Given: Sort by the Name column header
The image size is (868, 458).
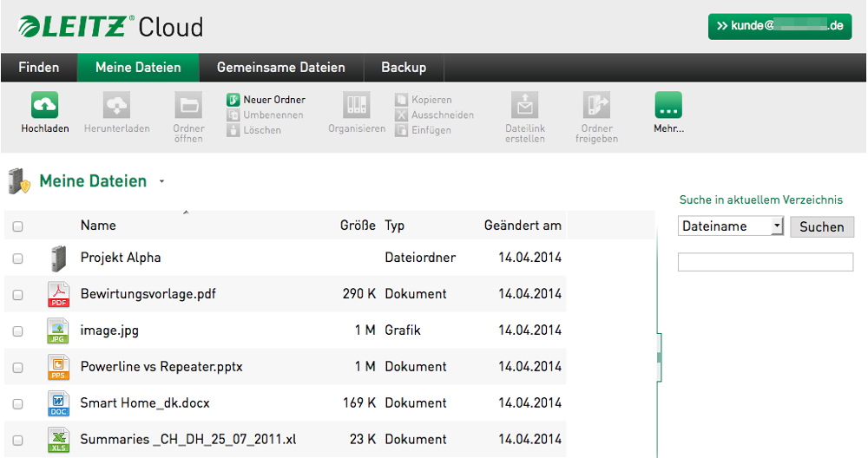Looking at the screenshot, I should pos(98,226).
